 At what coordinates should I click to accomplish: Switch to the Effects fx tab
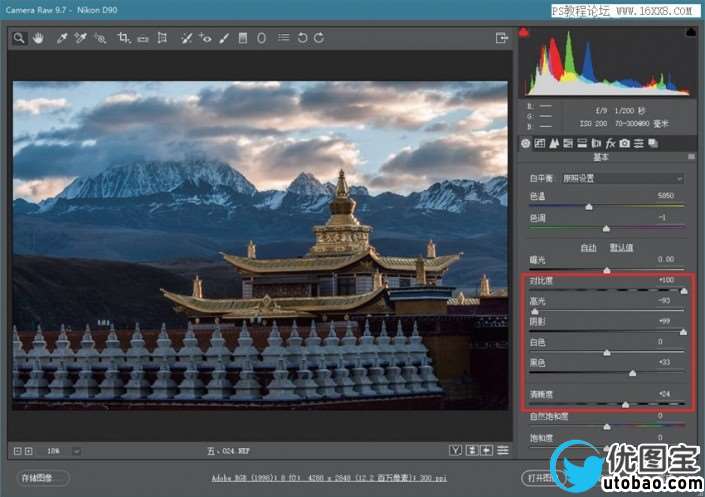point(609,143)
